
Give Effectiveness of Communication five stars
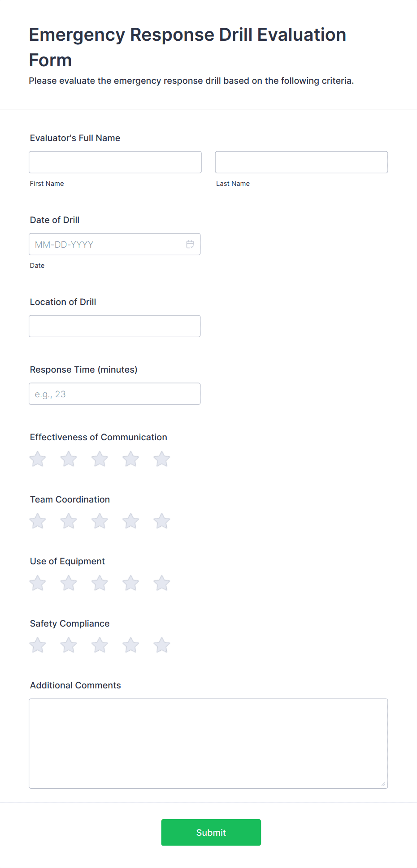point(162,459)
